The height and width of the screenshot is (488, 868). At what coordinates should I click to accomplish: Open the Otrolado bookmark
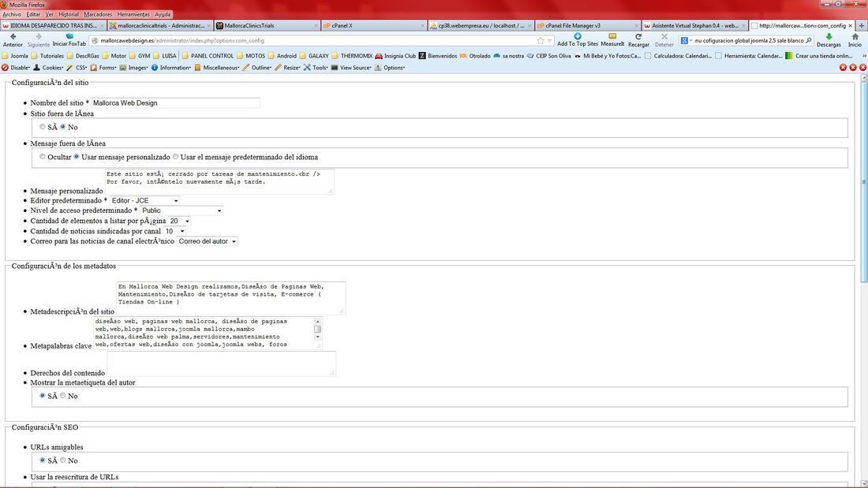(x=475, y=56)
